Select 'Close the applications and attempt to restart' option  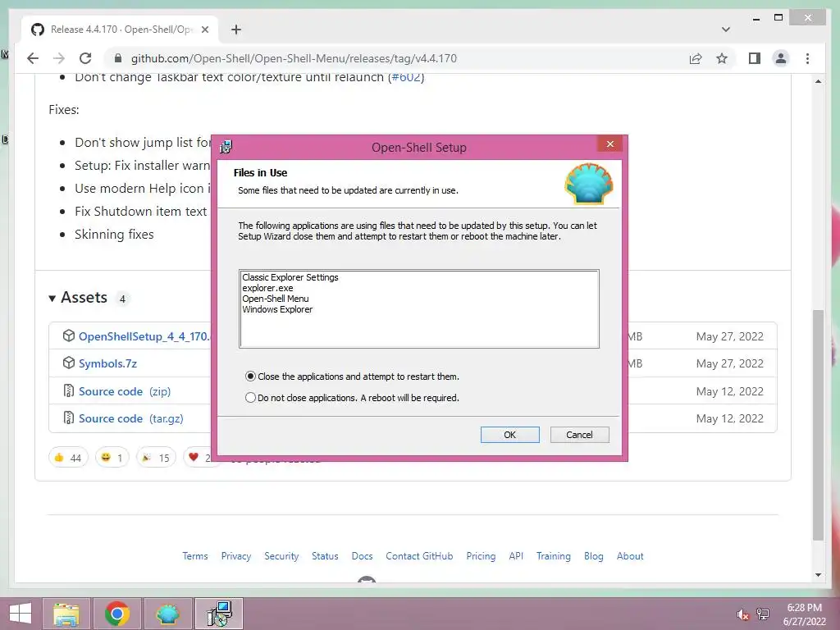point(352,377)
